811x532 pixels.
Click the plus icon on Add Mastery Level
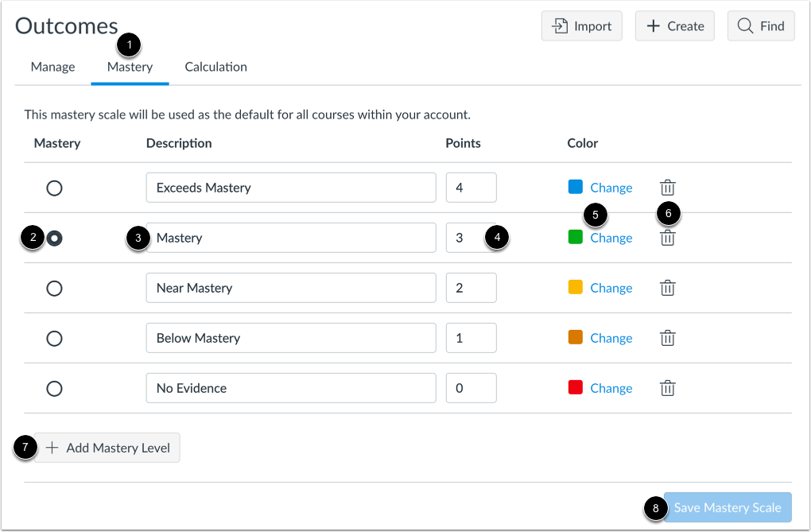(x=52, y=447)
